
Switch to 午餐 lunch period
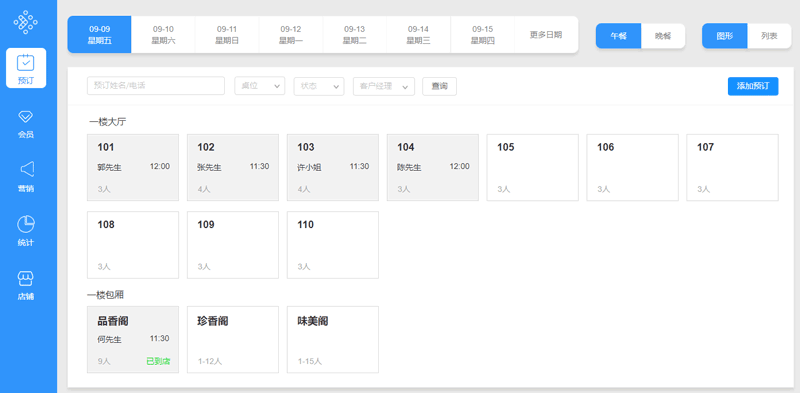pyautogui.click(x=618, y=36)
